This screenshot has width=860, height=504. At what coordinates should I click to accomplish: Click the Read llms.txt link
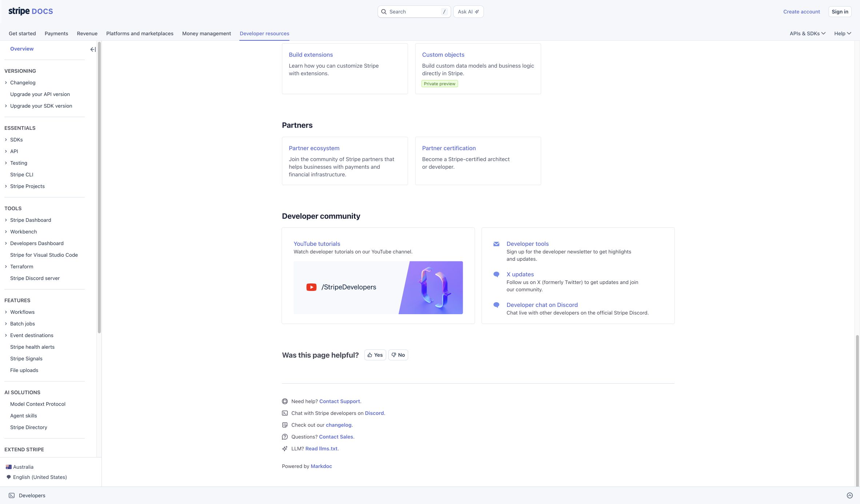click(321, 449)
